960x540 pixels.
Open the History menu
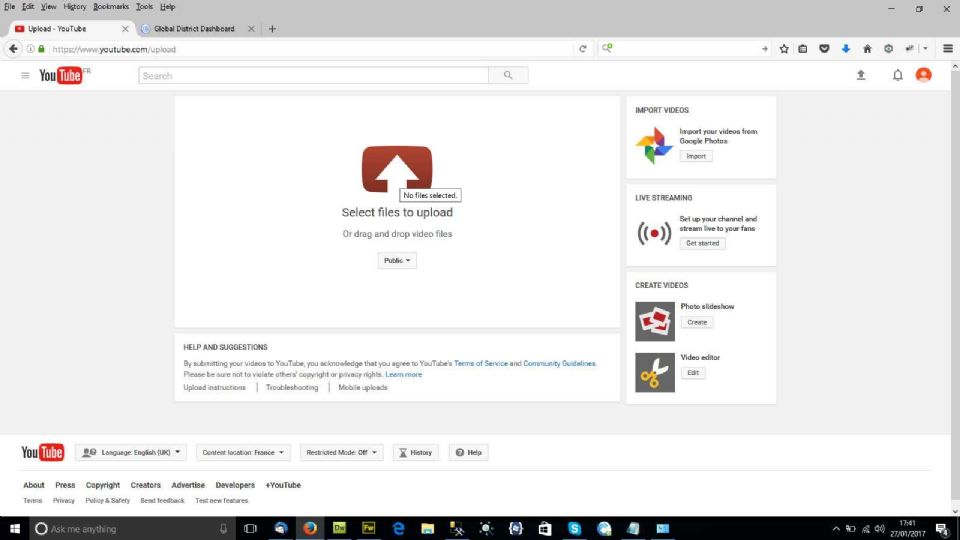[x=75, y=7]
